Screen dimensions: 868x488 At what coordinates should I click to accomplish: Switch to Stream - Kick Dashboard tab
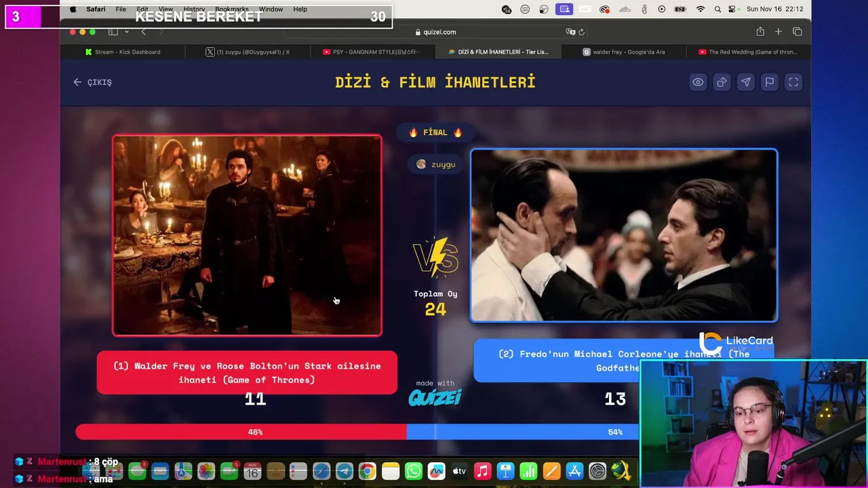123,52
